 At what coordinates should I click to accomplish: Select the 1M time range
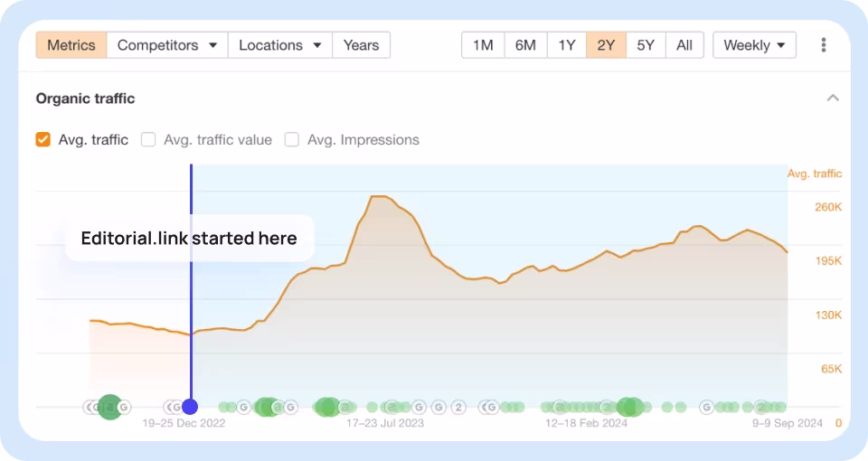click(x=483, y=45)
